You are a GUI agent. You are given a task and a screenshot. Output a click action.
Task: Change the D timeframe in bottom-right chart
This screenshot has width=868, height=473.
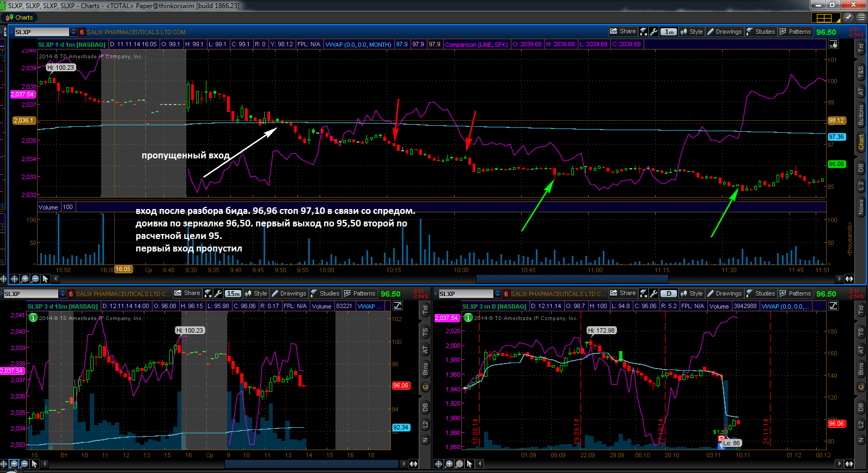(669, 293)
